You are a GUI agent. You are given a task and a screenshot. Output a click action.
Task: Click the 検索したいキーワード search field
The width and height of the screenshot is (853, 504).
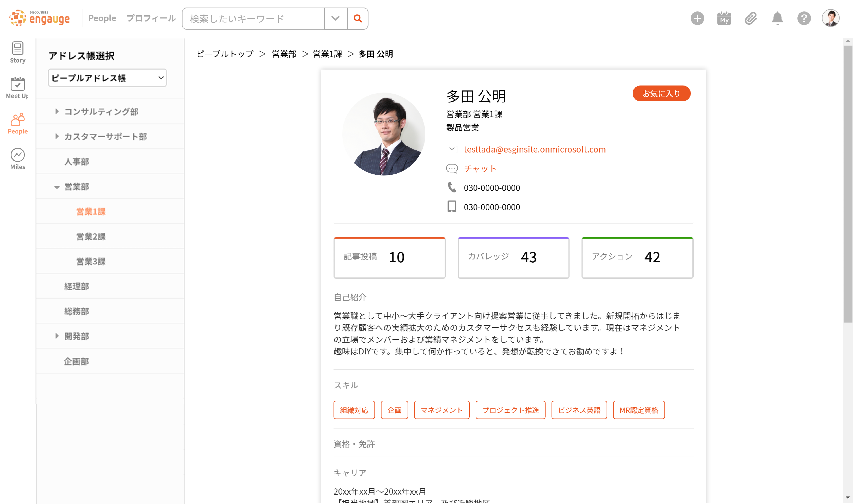[x=253, y=18]
